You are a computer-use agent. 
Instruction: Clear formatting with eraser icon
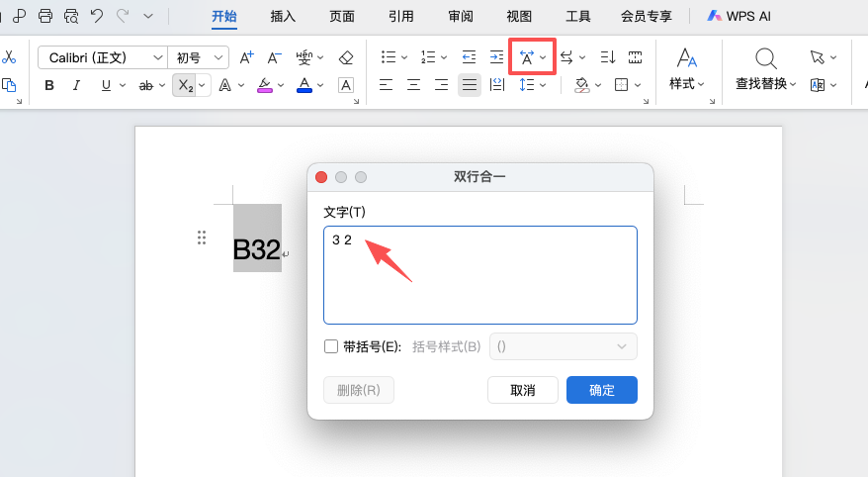(346, 57)
